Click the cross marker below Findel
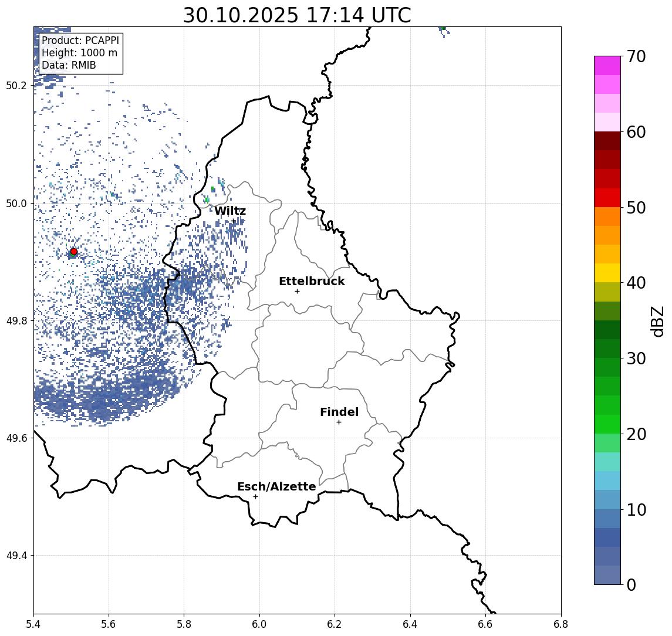This screenshot has width=672, height=636. [x=339, y=422]
